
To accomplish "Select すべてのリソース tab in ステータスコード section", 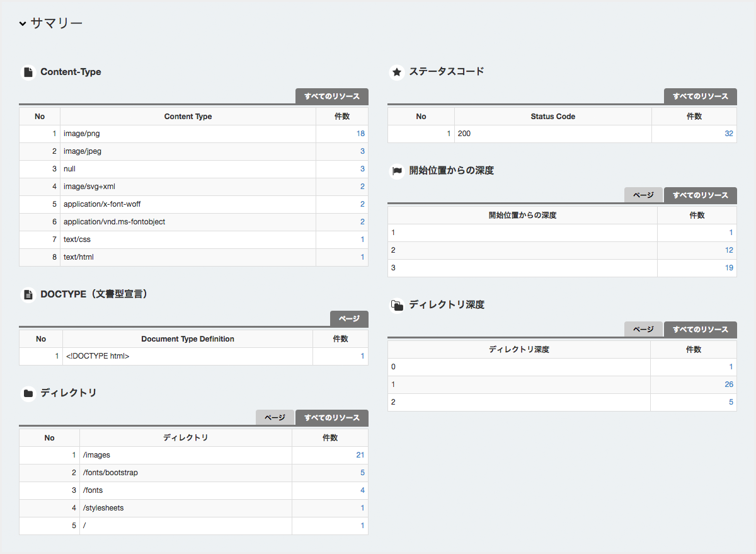I will (701, 96).
